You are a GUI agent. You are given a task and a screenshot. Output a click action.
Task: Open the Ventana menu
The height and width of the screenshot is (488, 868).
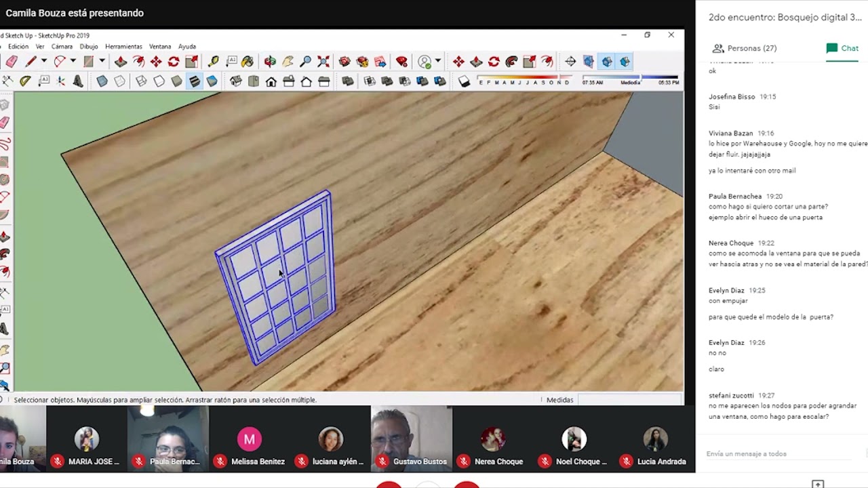pyautogui.click(x=160, y=47)
